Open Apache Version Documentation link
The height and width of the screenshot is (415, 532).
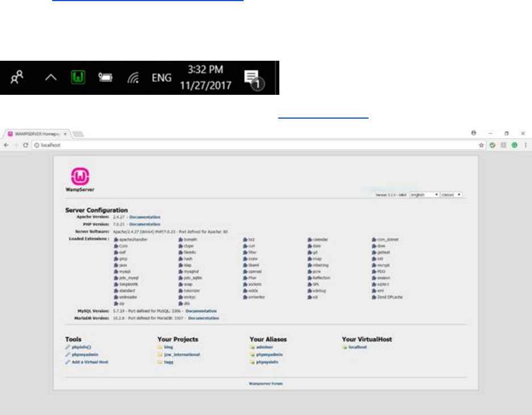pos(145,217)
